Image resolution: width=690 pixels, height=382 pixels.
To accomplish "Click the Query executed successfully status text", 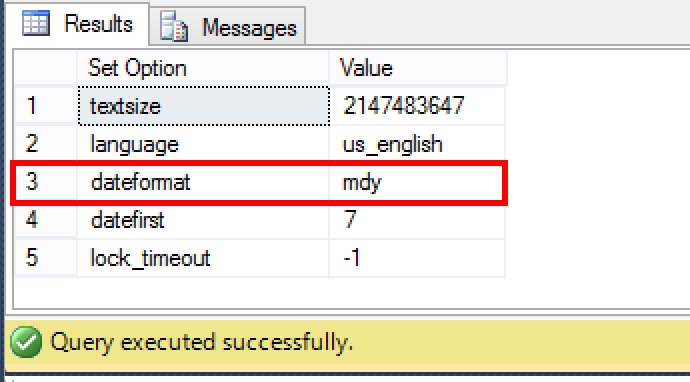I will (202, 342).
